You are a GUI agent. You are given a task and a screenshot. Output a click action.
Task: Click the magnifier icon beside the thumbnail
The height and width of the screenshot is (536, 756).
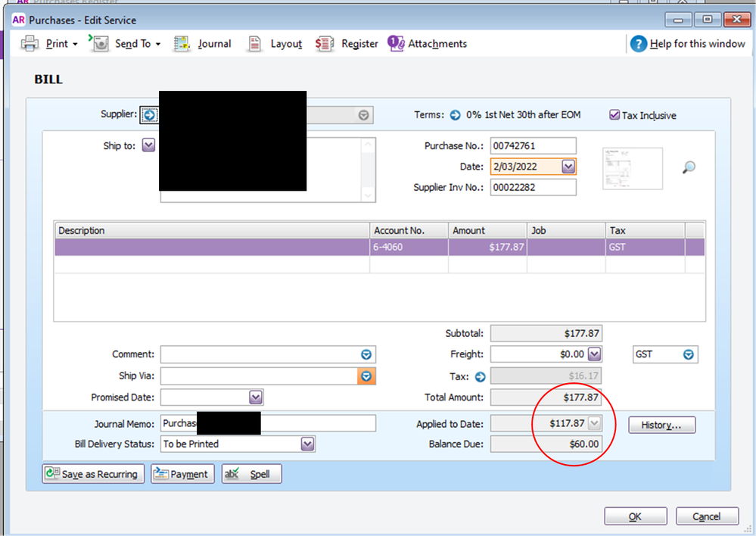click(x=689, y=168)
